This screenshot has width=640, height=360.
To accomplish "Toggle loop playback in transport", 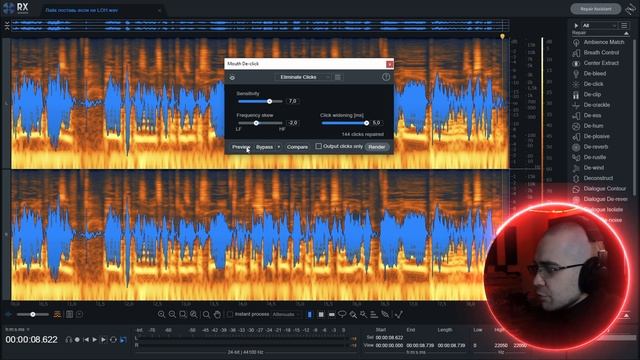I will coord(113,340).
